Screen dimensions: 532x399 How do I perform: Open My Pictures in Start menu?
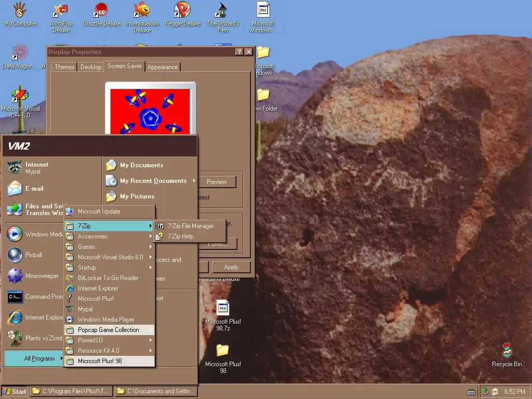tap(150, 196)
